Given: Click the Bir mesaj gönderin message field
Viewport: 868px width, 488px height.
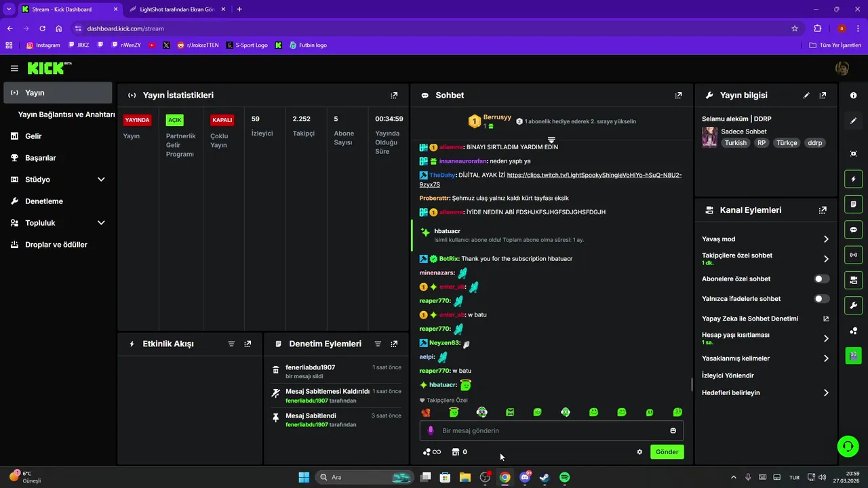Looking at the screenshot, I should pos(551,430).
